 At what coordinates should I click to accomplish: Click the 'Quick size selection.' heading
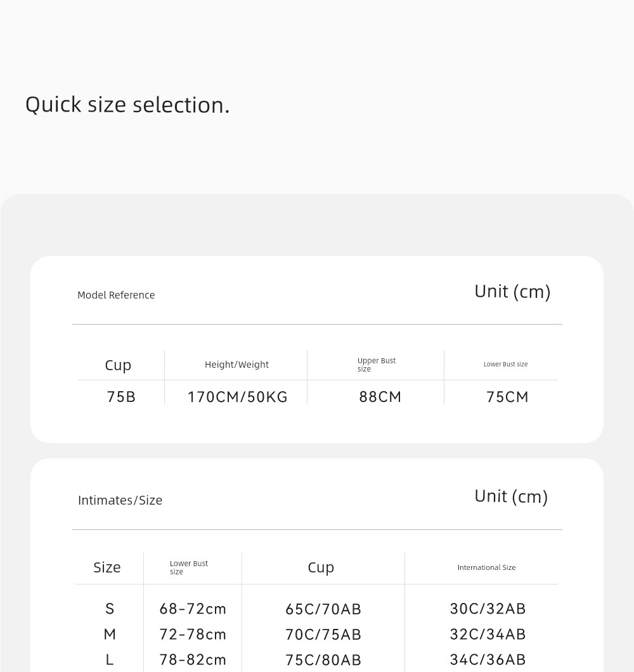tap(127, 105)
